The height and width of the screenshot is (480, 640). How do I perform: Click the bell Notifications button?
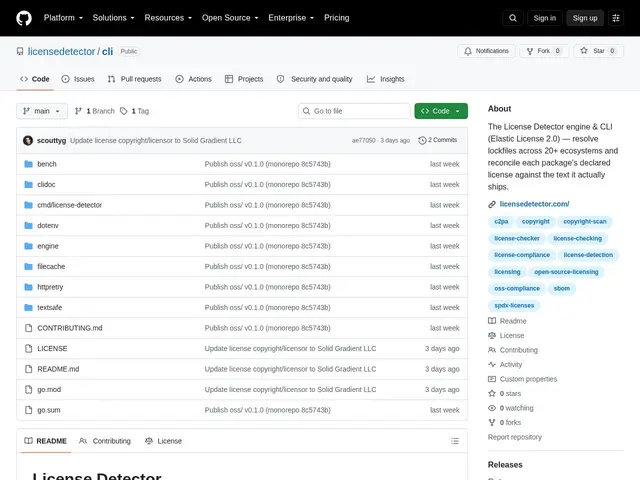point(486,51)
